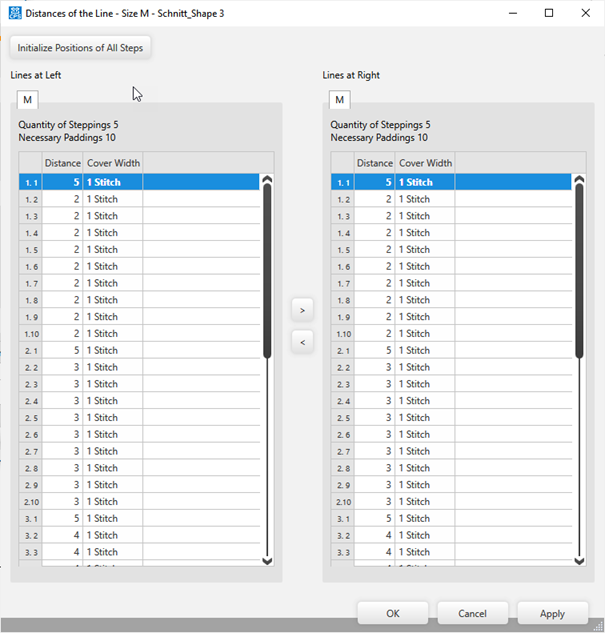Image resolution: width=605 pixels, height=633 pixels.
Task: Select the M tab under Lines at Left
Action: (28, 100)
